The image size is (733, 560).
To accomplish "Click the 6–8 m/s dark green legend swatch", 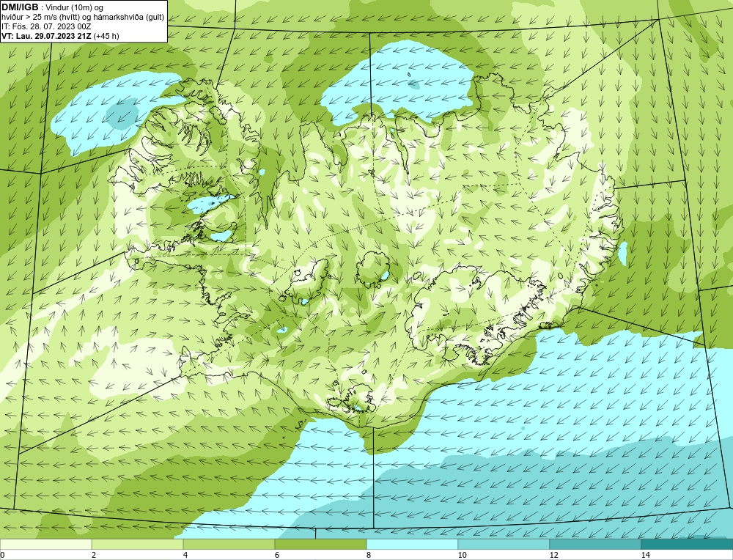I will click(x=321, y=544).
